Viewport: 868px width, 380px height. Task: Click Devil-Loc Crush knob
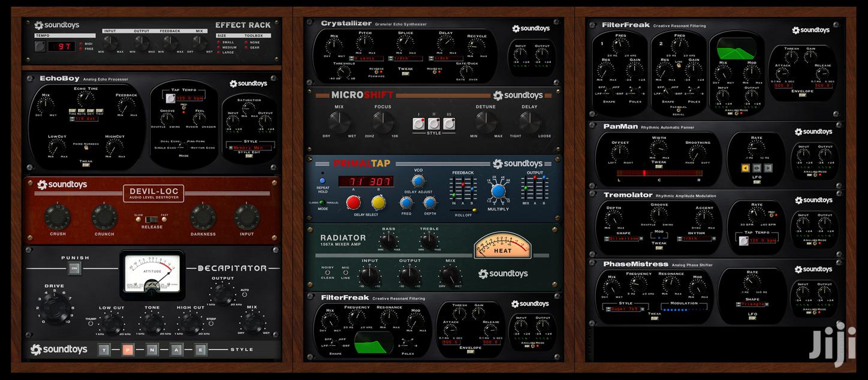[58, 216]
